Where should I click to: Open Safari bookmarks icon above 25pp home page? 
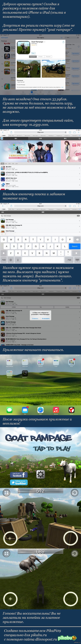[x=70, y=132]
